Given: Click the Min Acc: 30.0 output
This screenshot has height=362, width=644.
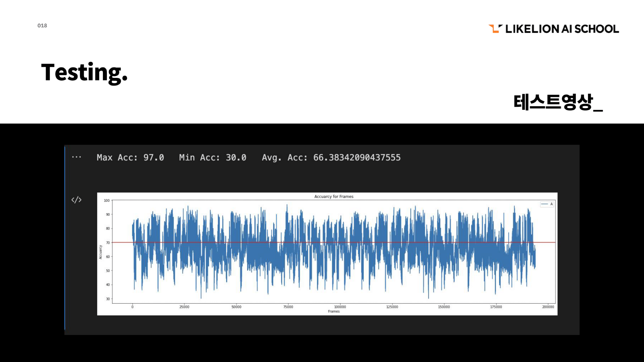Looking at the screenshot, I should pos(213,157).
